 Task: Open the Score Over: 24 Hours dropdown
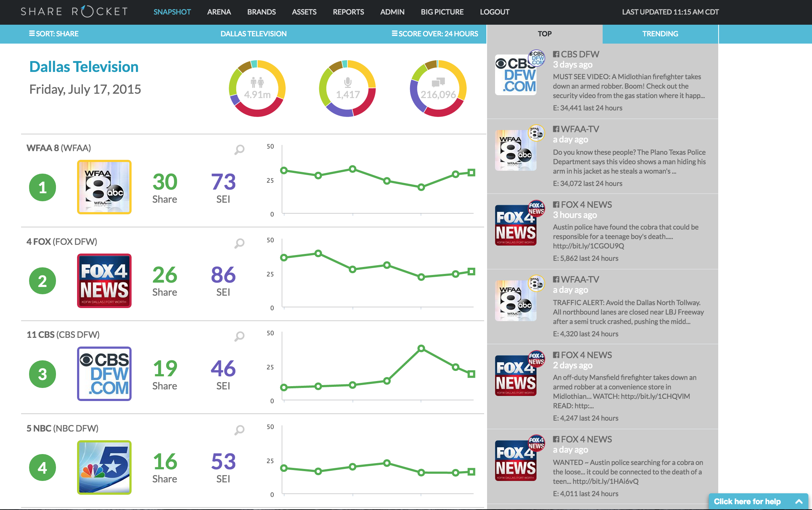coord(435,34)
